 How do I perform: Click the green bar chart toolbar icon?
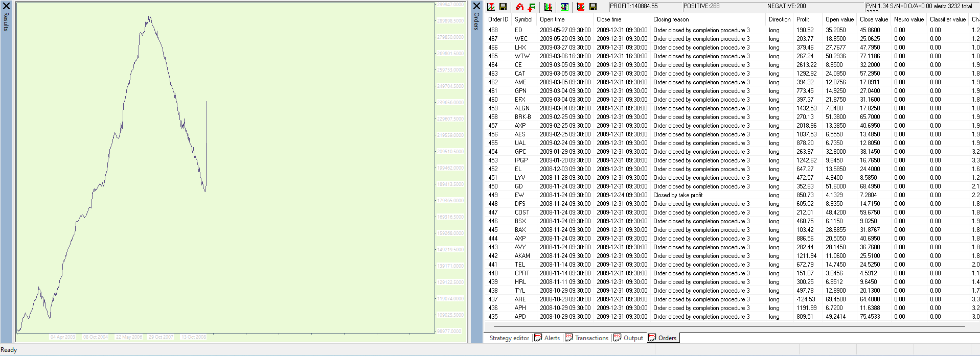click(548, 7)
